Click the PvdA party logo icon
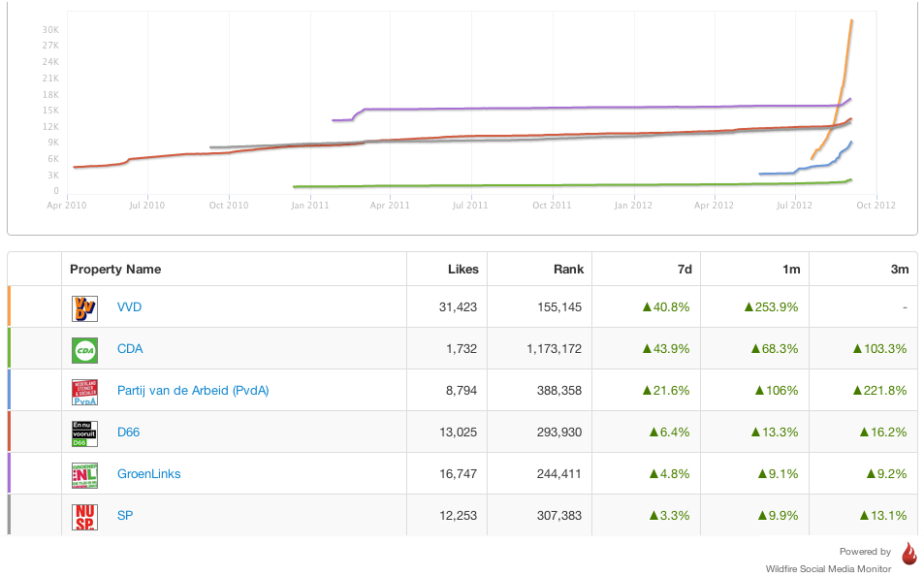924x577 pixels. pyautogui.click(x=85, y=392)
